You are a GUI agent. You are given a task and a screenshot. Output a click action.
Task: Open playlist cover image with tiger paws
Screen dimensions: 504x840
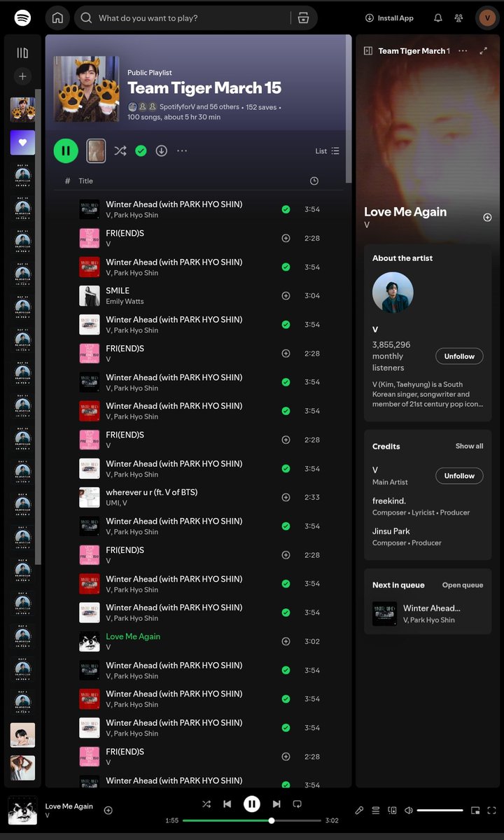pyautogui.click(x=87, y=89)
